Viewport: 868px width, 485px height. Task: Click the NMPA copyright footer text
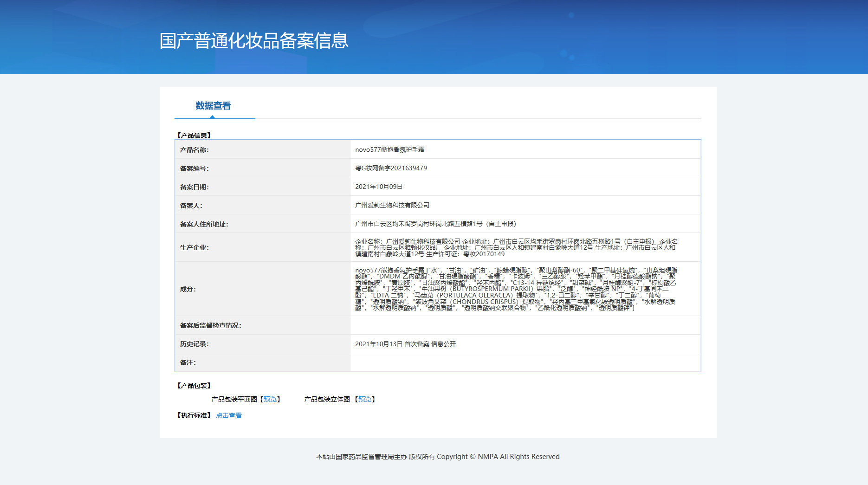click(x=438, y=457)
